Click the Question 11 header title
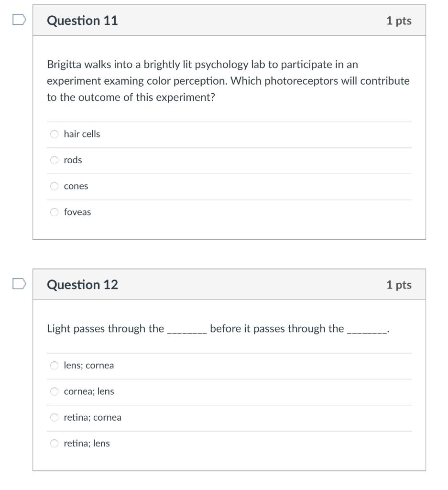This screenshot has width=448, height=490. pos(82,21)
